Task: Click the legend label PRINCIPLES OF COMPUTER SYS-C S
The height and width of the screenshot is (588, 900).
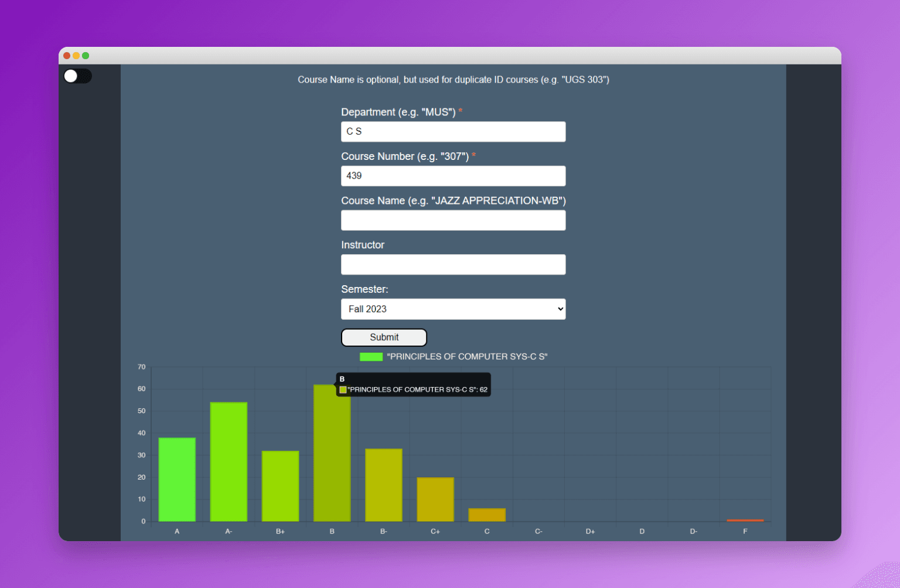Action: click(467, 357)
